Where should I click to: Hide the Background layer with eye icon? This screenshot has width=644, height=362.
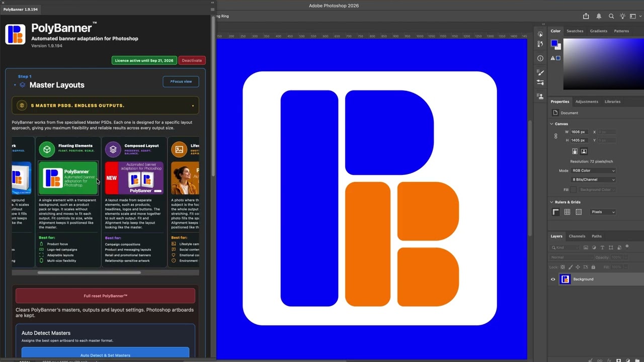tap(553, 279)
